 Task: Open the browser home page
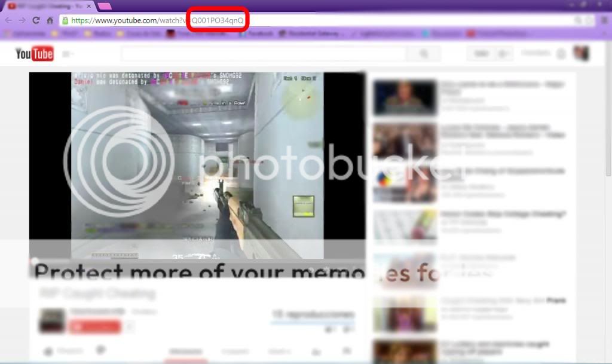click(50, 20)
